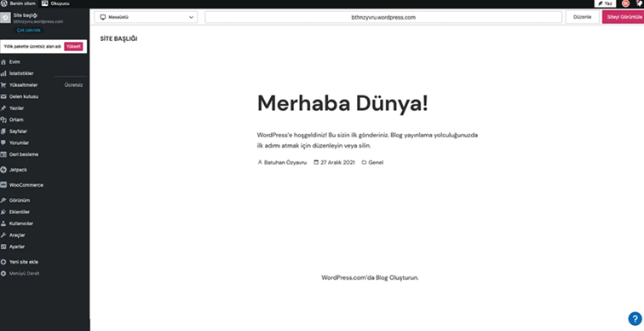Open the user profile avatar in the top bar
Viewport: 644px width, 331px height.
625,3
